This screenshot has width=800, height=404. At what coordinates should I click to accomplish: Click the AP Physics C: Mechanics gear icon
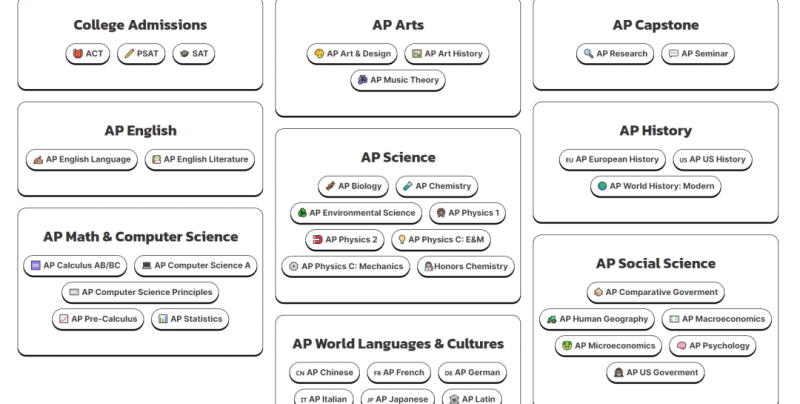click(294, 266)
